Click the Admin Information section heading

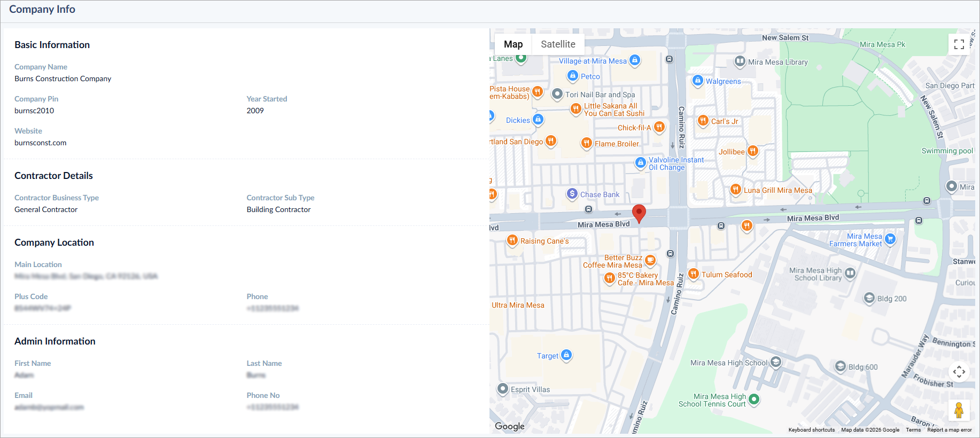point(55,341)
